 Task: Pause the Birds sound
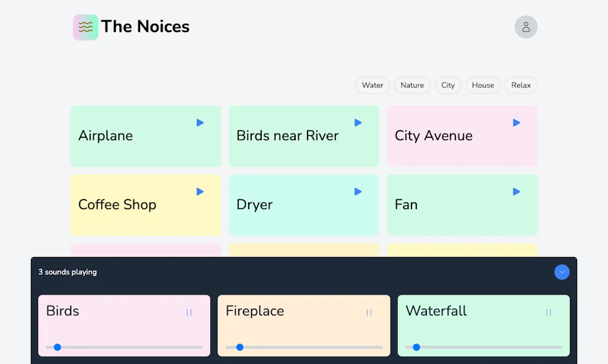click(188, 311)
